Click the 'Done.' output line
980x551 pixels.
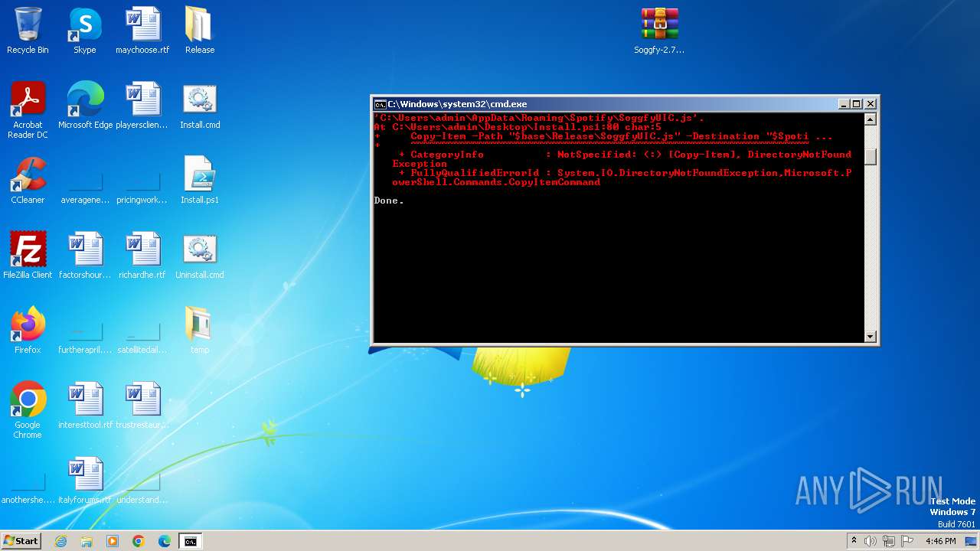(389, 201)
